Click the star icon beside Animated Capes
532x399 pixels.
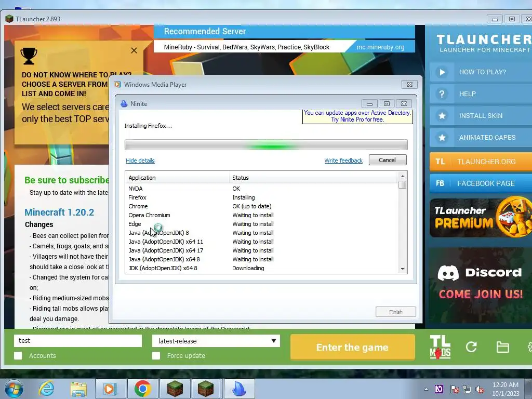[442, 137]
